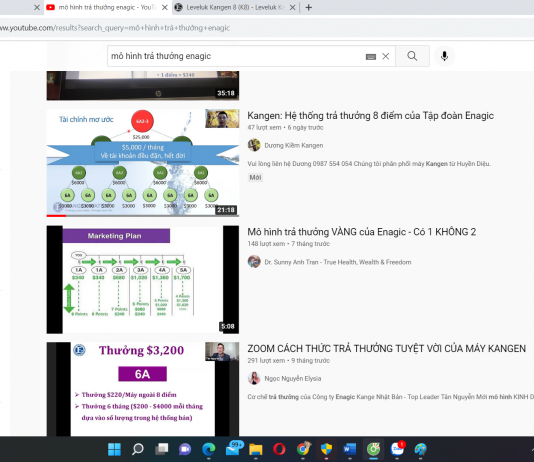This screenshot has width=534, height=462.
Task: Open Mô hình trả thưởng VÀNG video title
Action: 361,232
